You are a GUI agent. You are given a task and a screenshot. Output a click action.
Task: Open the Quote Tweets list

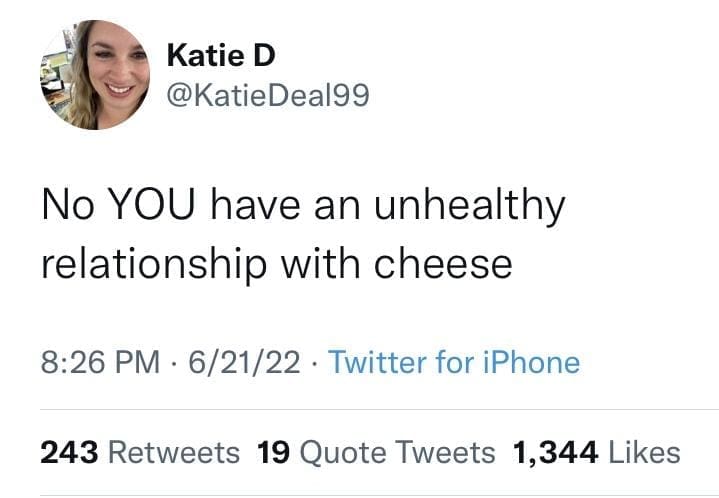tap(397, 452)
